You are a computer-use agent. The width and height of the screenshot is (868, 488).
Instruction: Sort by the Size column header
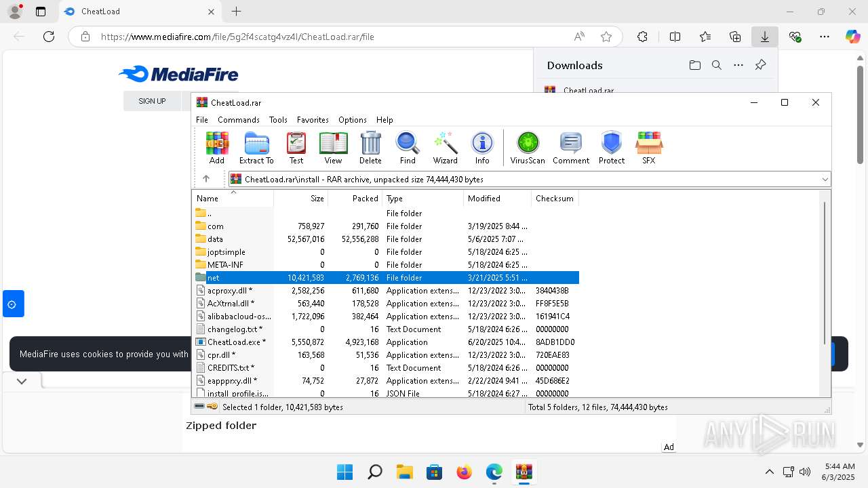(301, 199)
